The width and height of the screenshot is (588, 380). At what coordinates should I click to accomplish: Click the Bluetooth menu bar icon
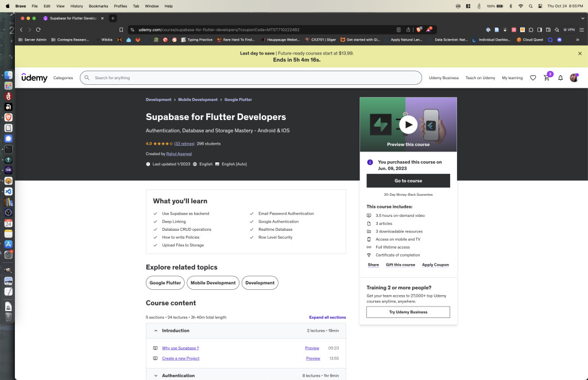(x=510, y=6)
